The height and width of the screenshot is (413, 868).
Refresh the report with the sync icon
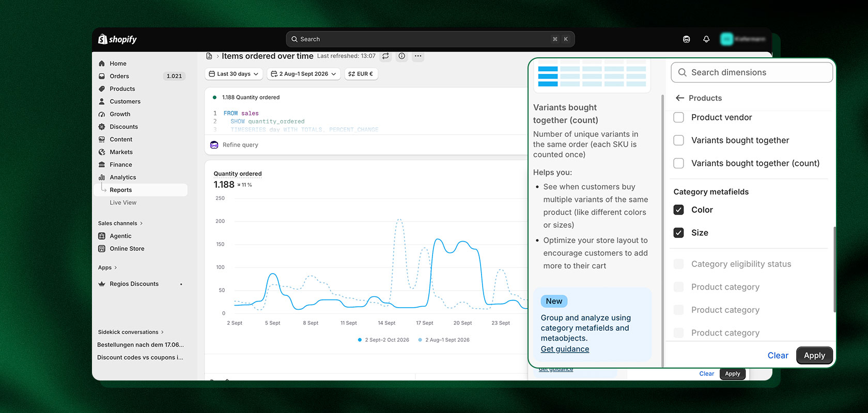(385, 56)
